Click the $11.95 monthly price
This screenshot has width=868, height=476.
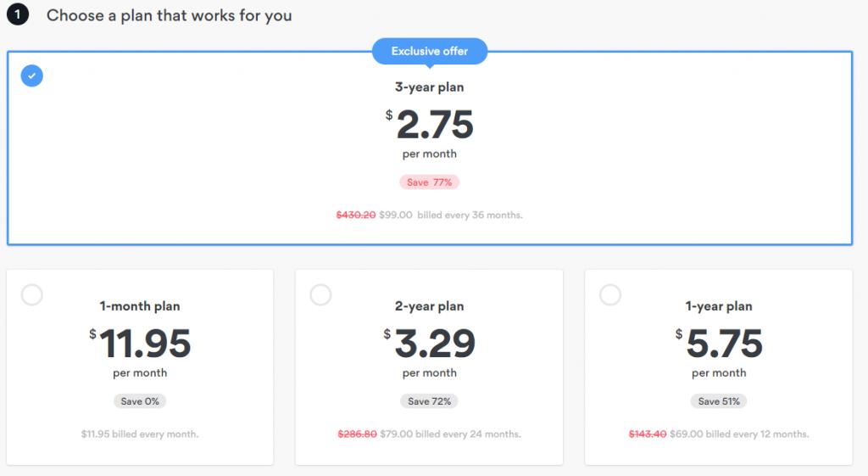(x=140, y=344)
